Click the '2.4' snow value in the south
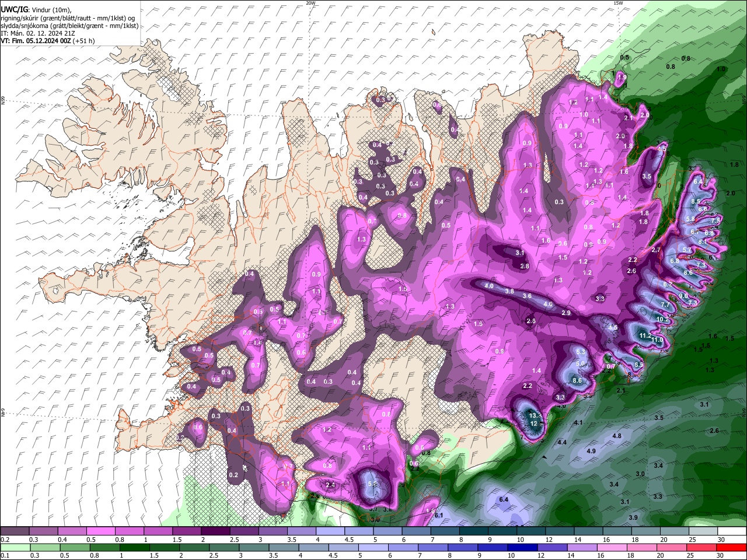 pos(330,485)
